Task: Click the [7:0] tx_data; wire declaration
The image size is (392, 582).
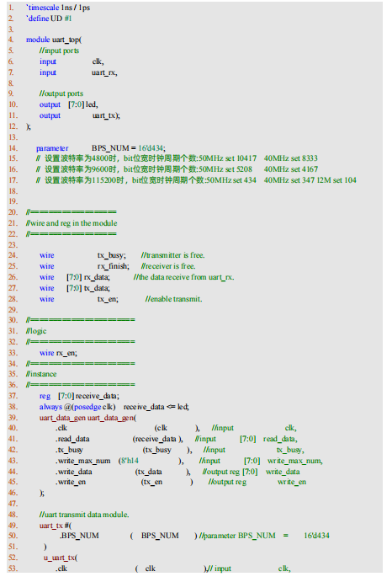Action: coord(88,288)
